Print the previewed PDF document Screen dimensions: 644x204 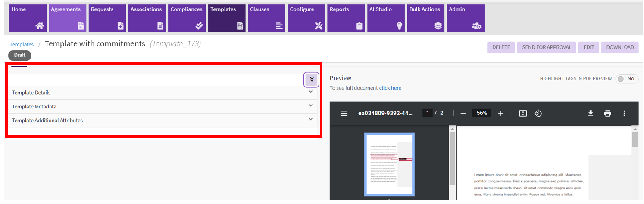click(x=607, y=113)
